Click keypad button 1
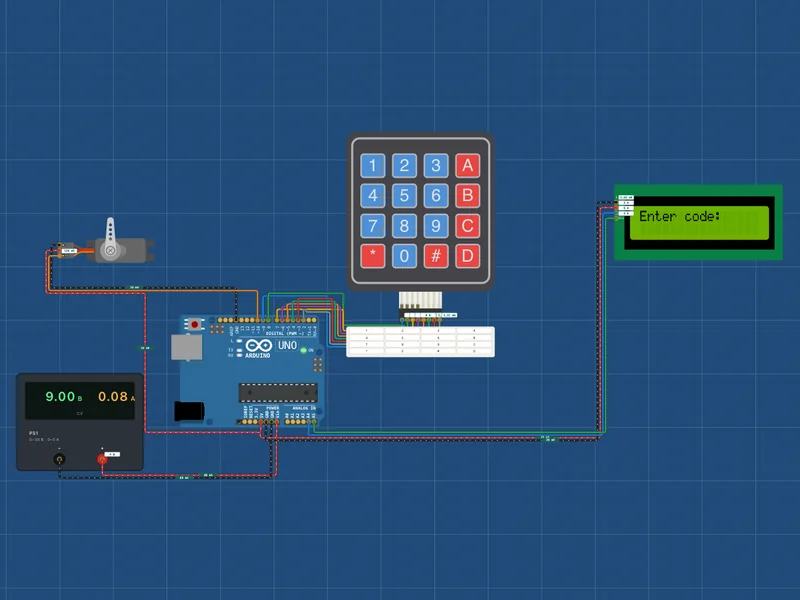 coord(372,165)
